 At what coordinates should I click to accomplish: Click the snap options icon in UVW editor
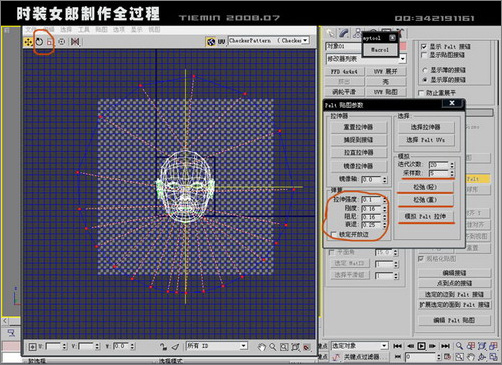[306, 347]
